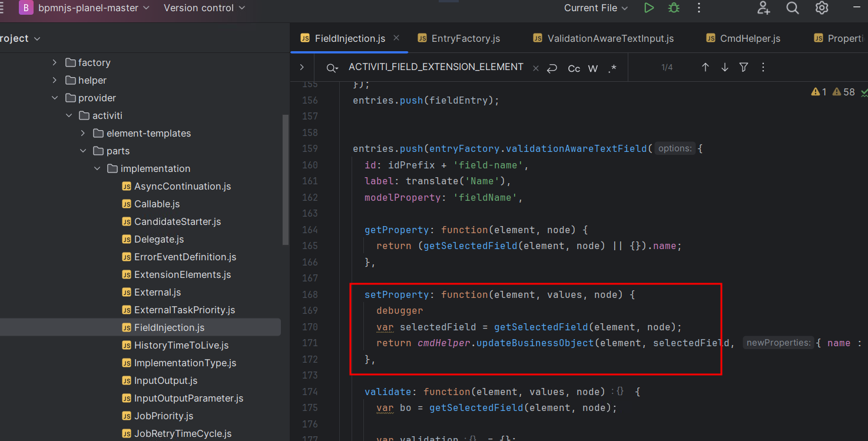
Task: Click line number 168 in gutter
Action: [x=310, y=294]
